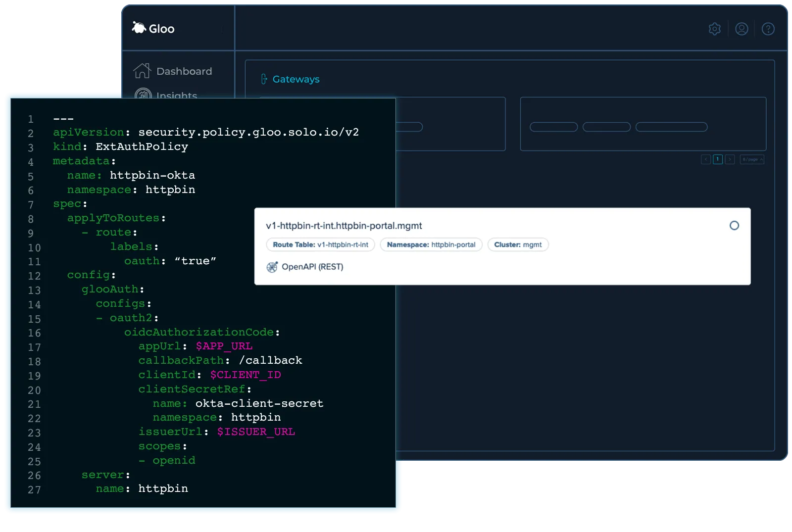
Task: Click the Cluster: mgmt chip
Action: point(518,244)
